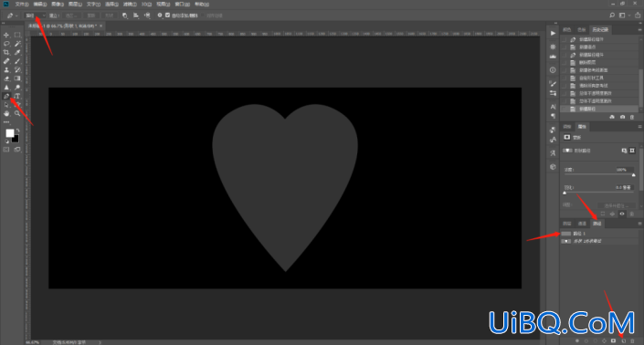Select the Lasso tool

click(6, 44)
